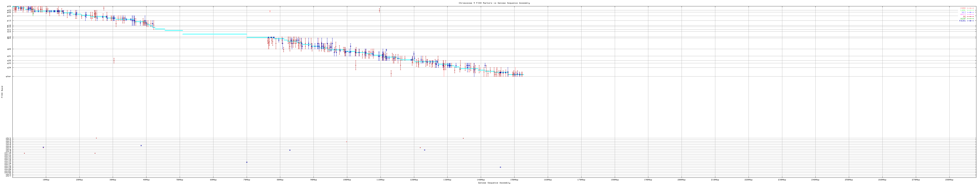Select the qter band label on the y-axis
This screenshot has width=980, height=184.
8,77
